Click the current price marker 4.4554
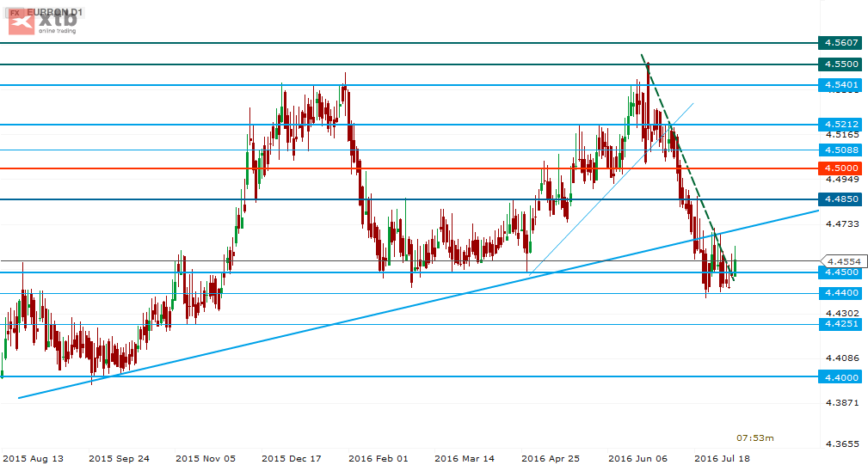 842,260
